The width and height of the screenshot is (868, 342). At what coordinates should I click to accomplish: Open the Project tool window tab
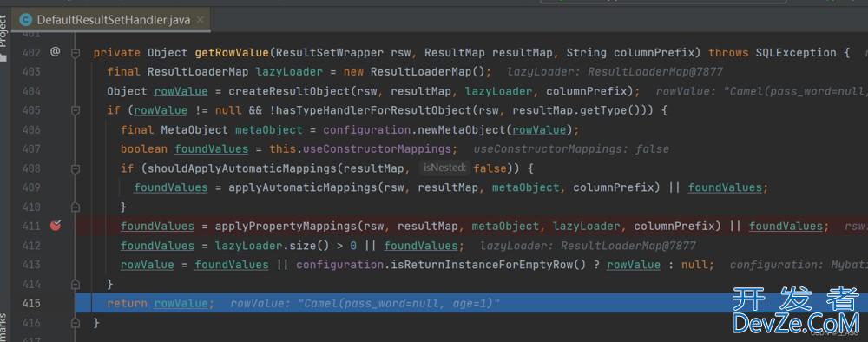click(x=3, y=30)
